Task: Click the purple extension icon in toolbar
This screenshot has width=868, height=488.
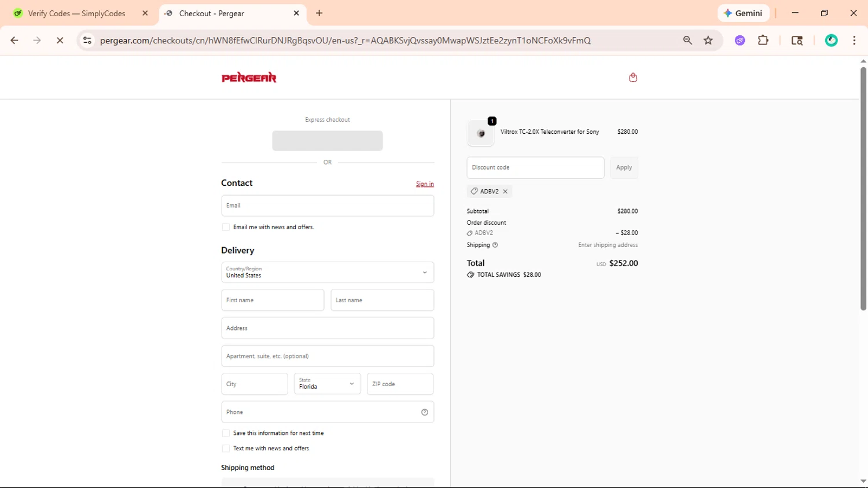Action: point(740,41)
